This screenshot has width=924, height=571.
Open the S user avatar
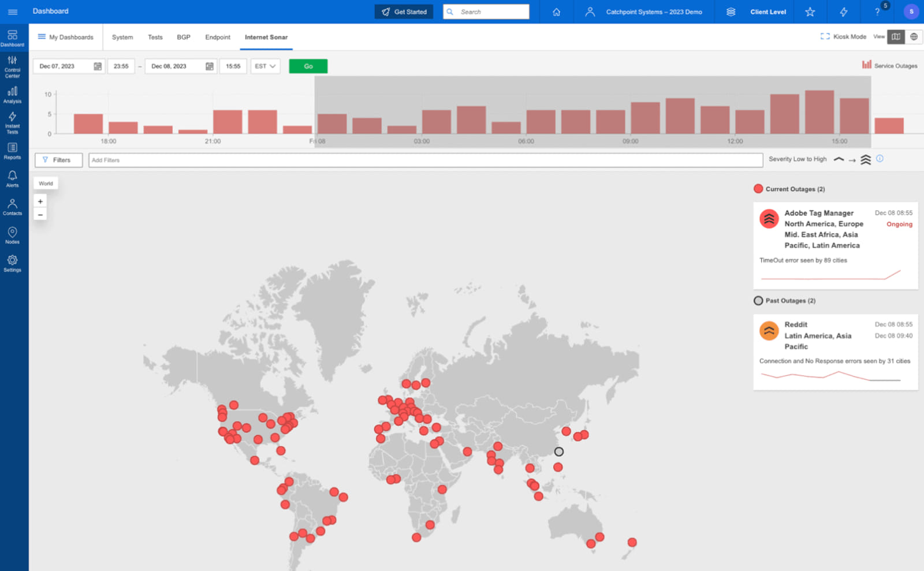(x=911, y=12)
